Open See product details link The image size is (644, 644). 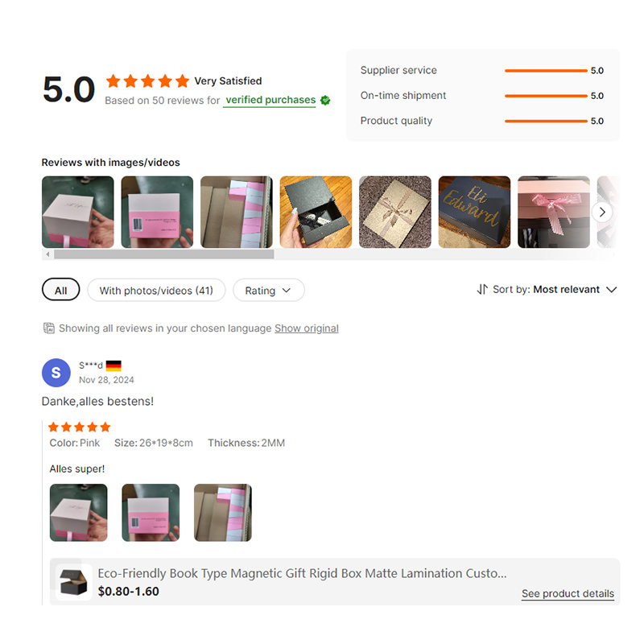coord(568,593)
